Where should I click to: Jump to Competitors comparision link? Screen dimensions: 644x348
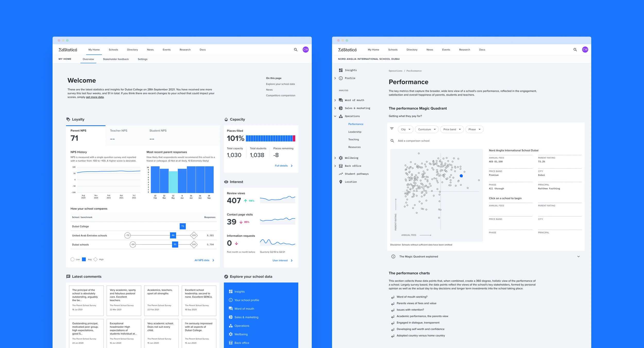pos(281,95)
